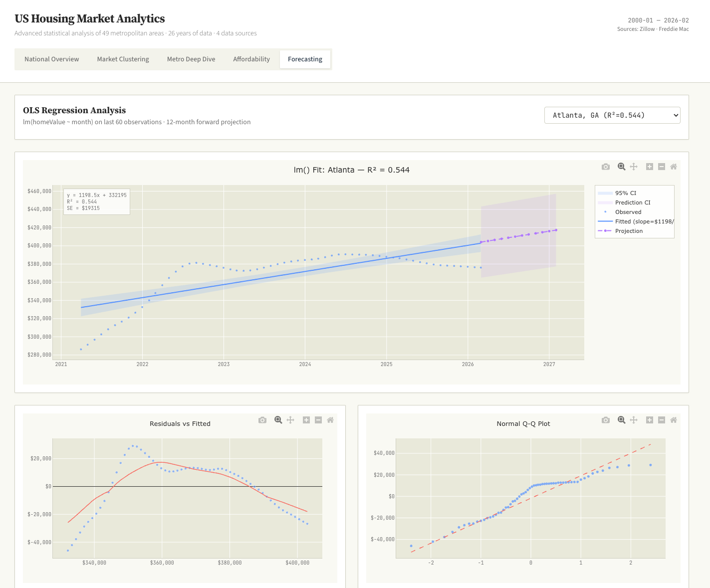The width and height of the screenshot is (710, 588).
Task: Open the Affordability tab
Action: [x=251, y=59]
